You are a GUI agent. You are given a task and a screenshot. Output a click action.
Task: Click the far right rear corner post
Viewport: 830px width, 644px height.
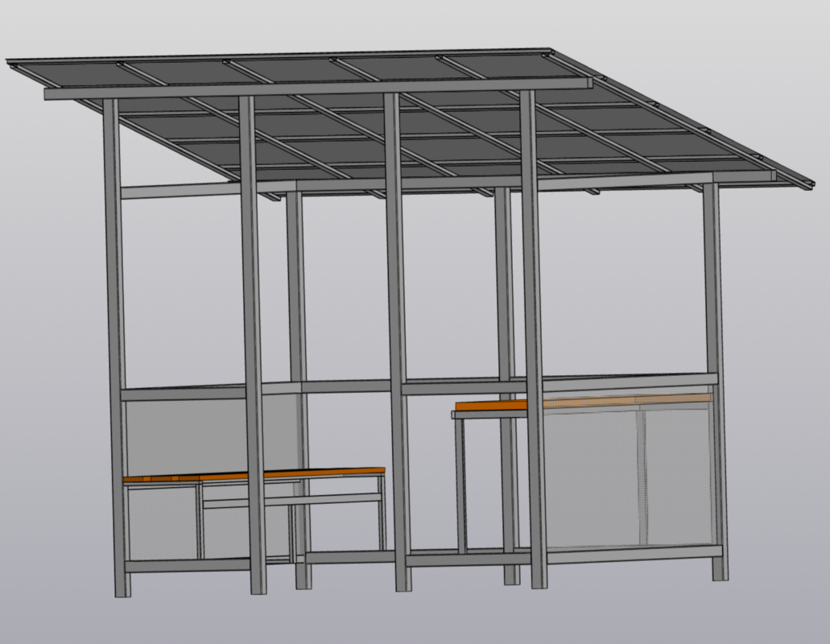coord(716,381)
